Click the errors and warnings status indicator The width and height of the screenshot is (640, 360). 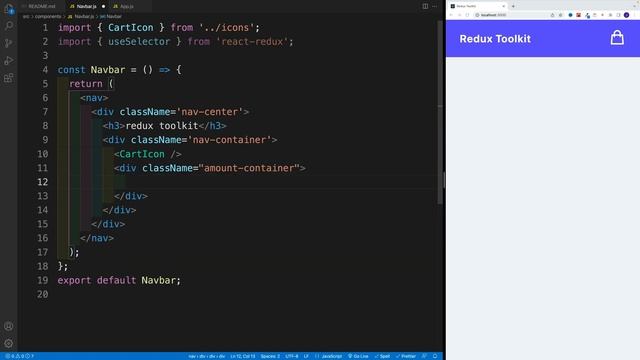click(19, 356)
